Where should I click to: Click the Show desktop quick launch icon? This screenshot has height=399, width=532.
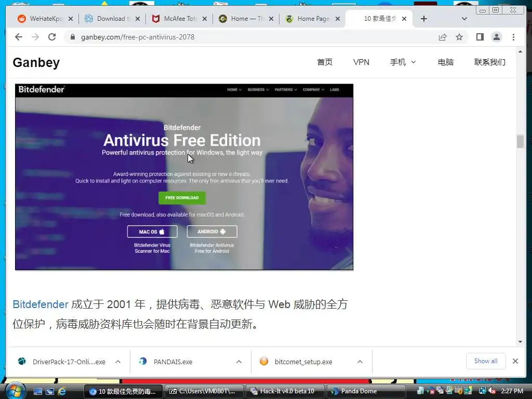point(37,392)
